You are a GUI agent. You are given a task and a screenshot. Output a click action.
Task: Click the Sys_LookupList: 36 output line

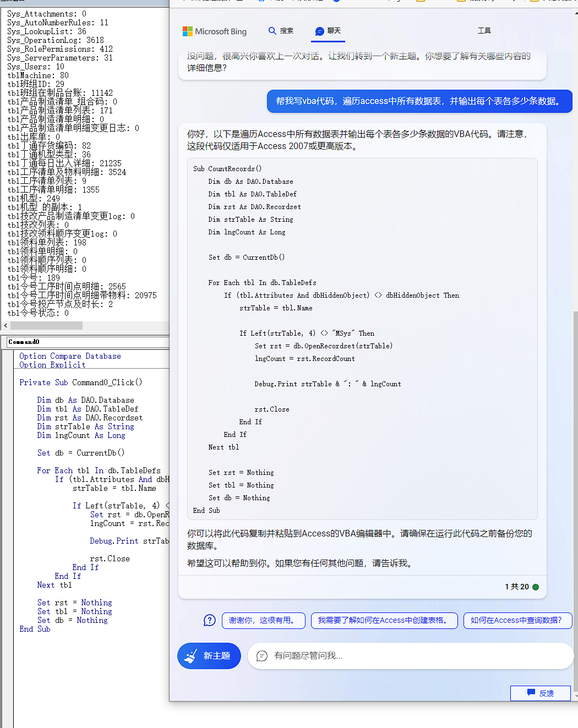[x=47, y=31]
